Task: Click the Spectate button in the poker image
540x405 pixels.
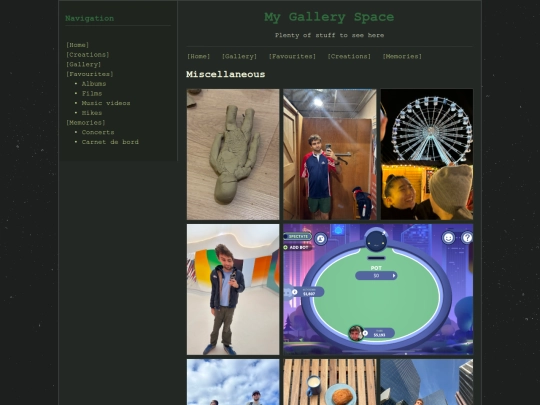Action: (298, 237)
